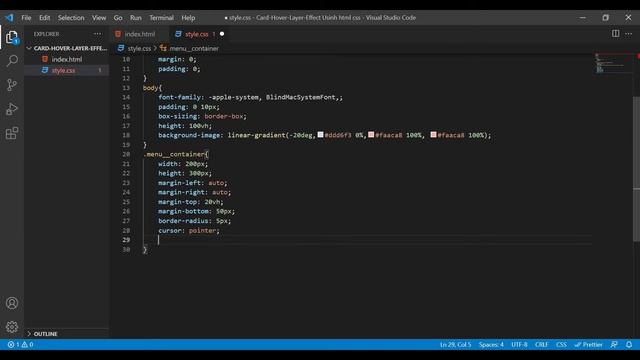This screenshot has height=360, width=640.
Task: Open the second #faaca8 color swatch
Action: pyautogui.click(x=433, y=135)
